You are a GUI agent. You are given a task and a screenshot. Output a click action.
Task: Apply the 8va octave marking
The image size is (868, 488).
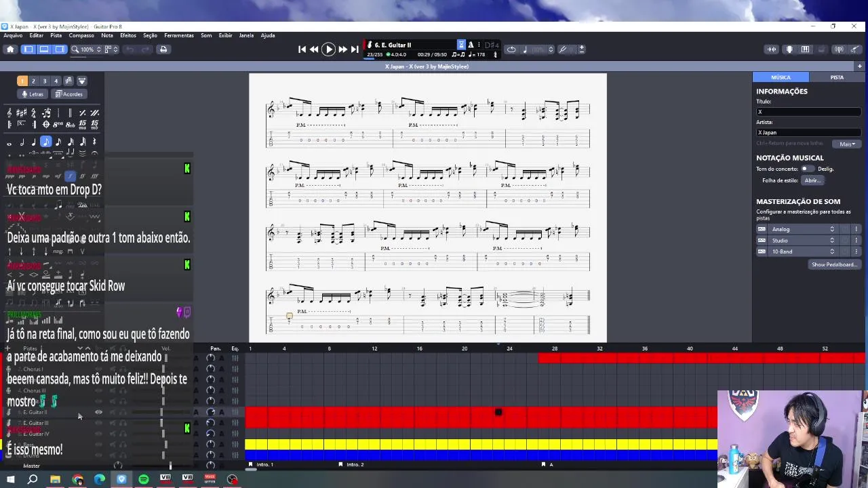[58, 125]
